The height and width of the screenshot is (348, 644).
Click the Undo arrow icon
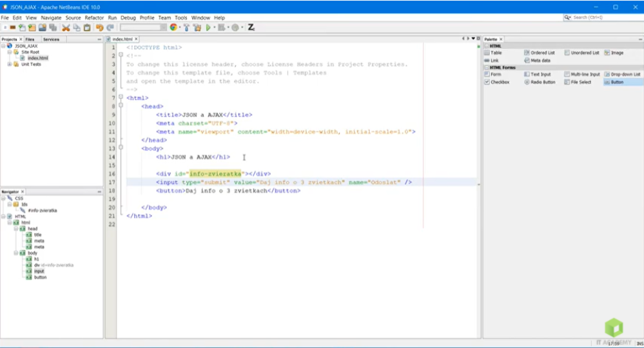[x=99, y=28]
